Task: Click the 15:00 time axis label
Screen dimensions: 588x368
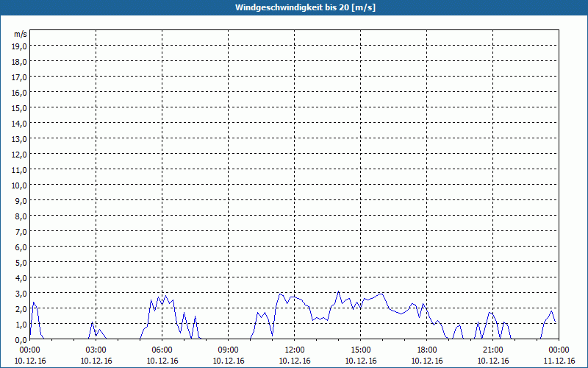Action: click(361, 350)
